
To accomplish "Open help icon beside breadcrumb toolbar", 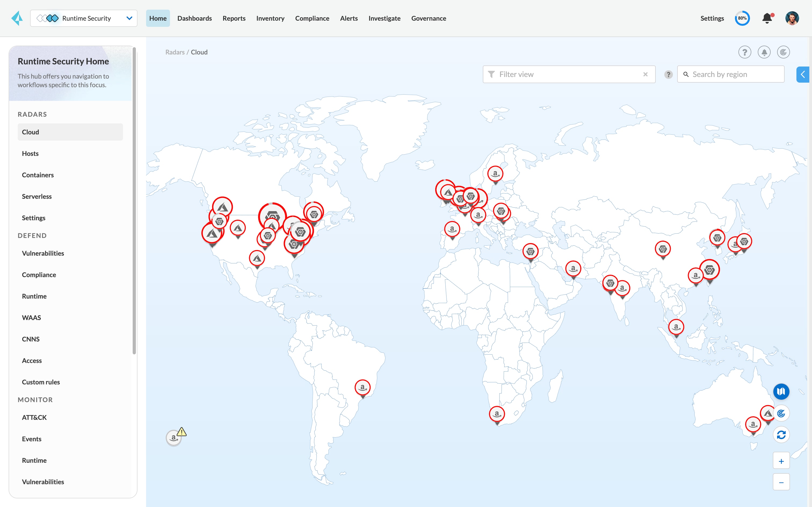I will [x=745, y=52].
